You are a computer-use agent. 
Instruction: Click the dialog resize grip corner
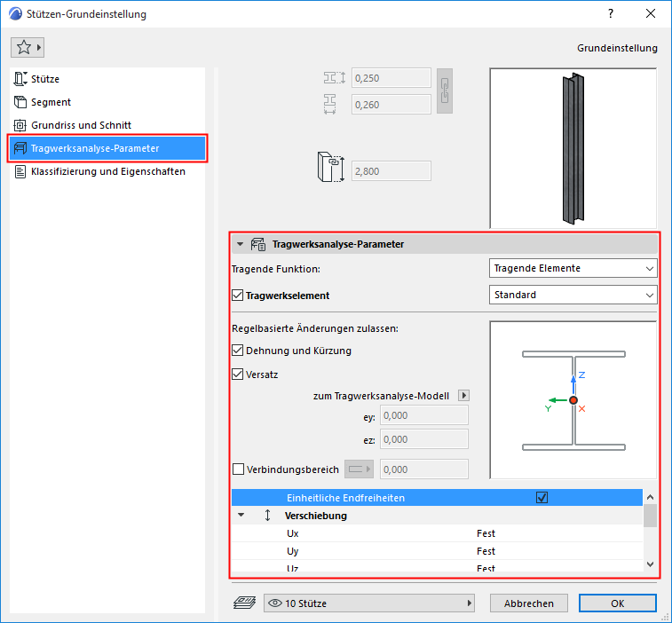click(x=665, y=617)
